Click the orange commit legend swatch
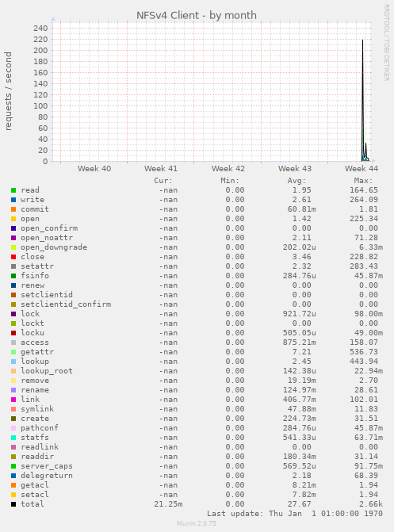The width and height of the screenshot is (394, 532). (x=13, y=209)
